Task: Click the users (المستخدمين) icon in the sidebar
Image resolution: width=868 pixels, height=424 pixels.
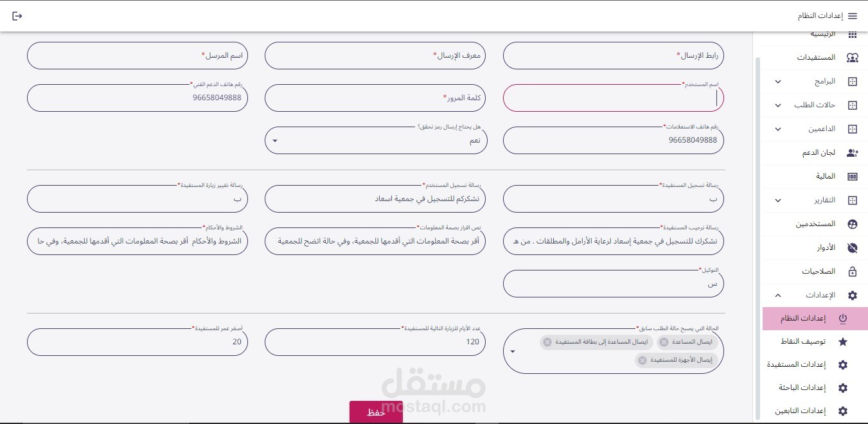Action: 853,224
